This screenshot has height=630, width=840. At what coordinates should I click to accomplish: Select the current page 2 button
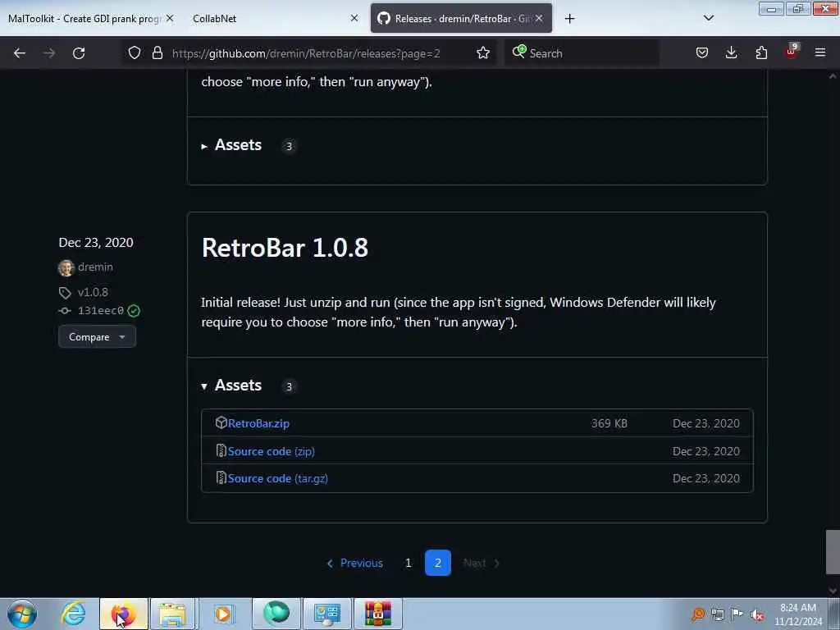pos(438,563)
